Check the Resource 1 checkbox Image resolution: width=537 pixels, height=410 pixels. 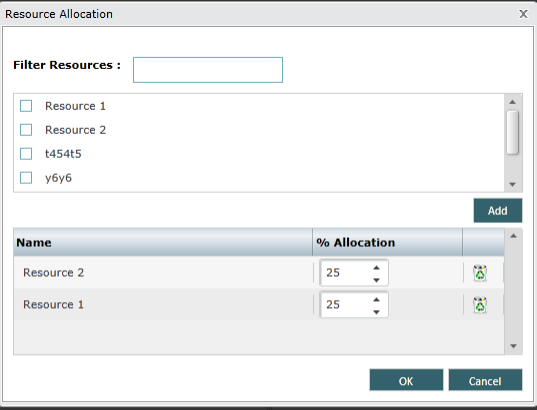click(26, 106)
